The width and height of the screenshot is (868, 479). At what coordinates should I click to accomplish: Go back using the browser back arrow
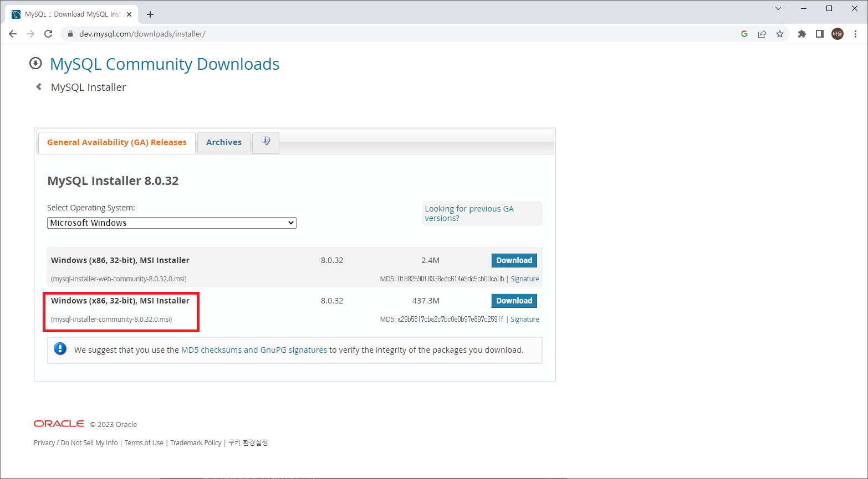tap(13, 34)
